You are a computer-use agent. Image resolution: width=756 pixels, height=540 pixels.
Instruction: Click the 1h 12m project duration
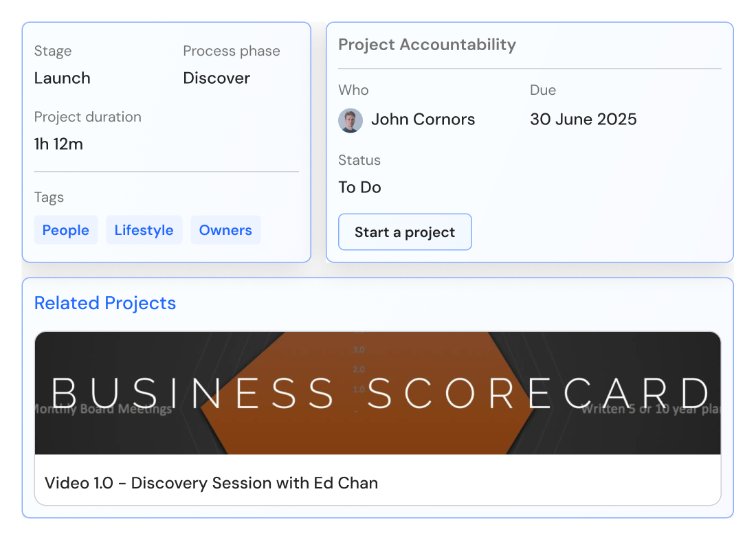click(58, 144)
